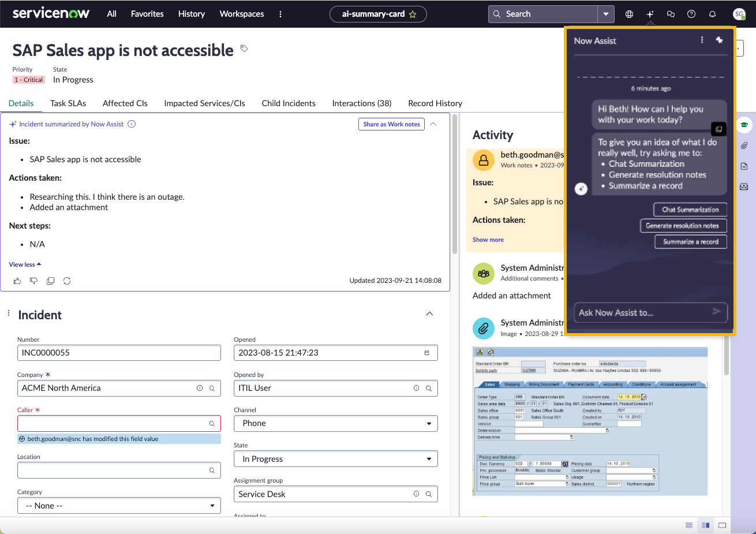Open the notifications bell
Screen dimensions: 756x534
pos(712,14)
